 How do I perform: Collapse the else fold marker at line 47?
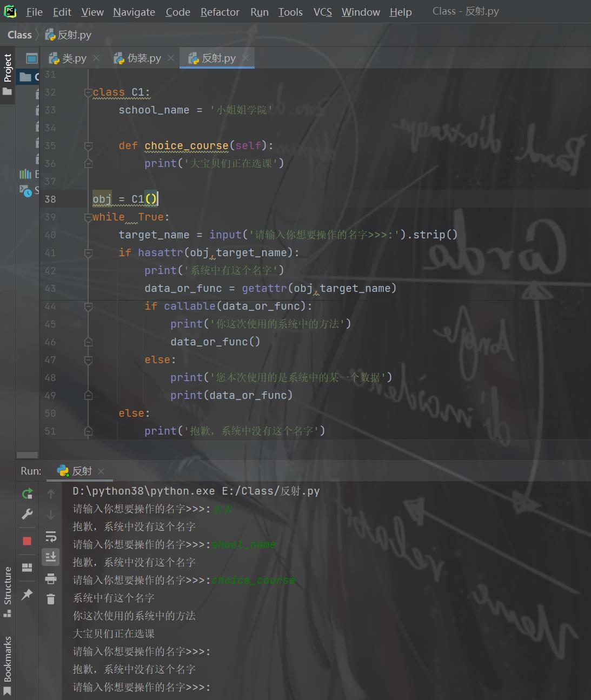pyautogui.click(x=88, y=360)
